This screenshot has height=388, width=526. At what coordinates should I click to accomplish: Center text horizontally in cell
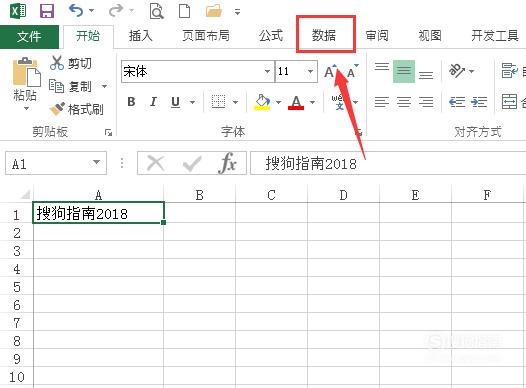point(404,102)
